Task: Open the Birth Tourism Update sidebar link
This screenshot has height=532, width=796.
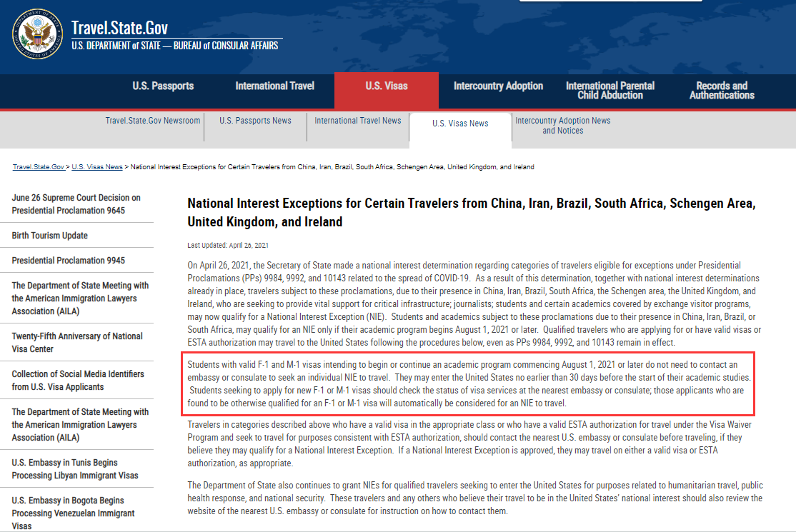Action: tap(50, 236)
